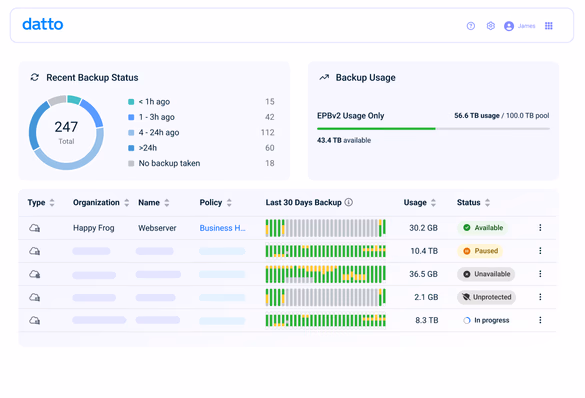
Task: Click the 30-day backup chart in 8.3 TB row
Action: [x=325, y=320]
